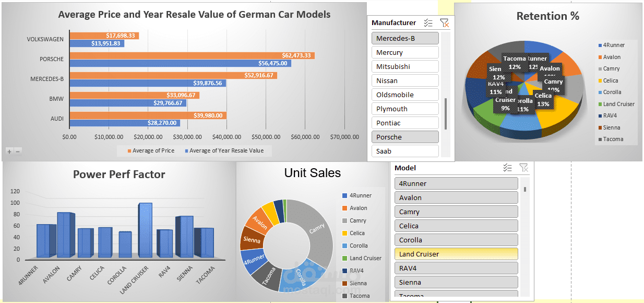
Task: Click 4Runner legend entry in Unit Sales
Action: [357, 195]
